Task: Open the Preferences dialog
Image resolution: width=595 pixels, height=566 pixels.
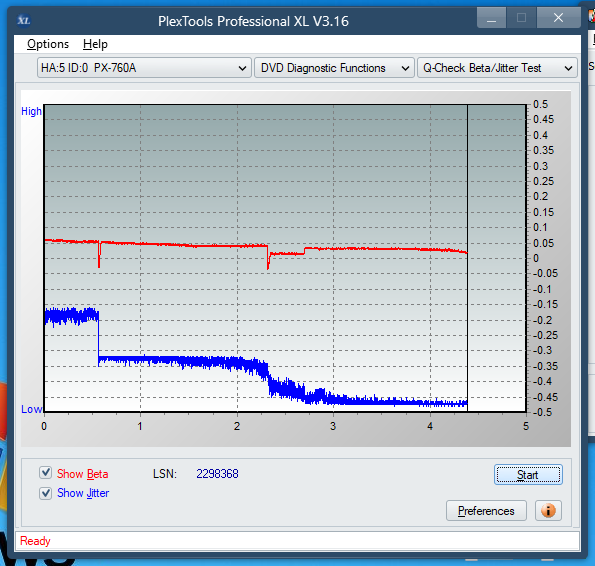Action: tap(486, 511)
